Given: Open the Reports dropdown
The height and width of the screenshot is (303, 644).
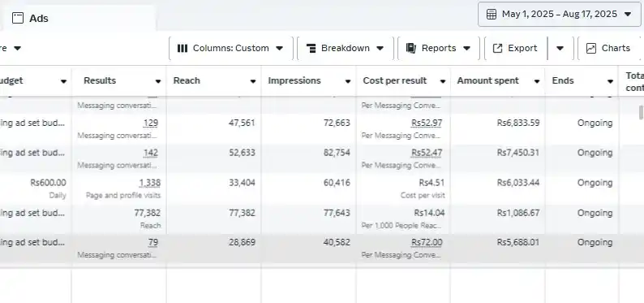Looking at the screenshot, I should pyautogui.click(x=438, y=48).
